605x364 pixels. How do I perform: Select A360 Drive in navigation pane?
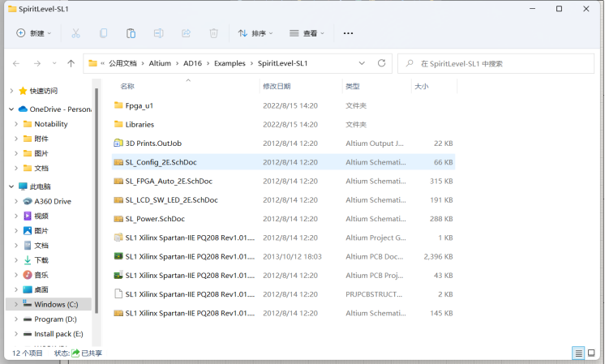click(x=52, y=201)
